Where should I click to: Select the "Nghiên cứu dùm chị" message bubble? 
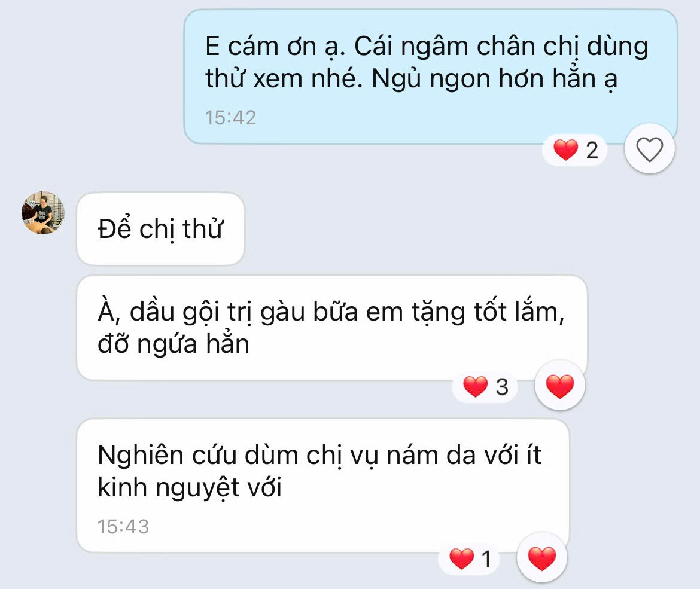pos(323,486)
